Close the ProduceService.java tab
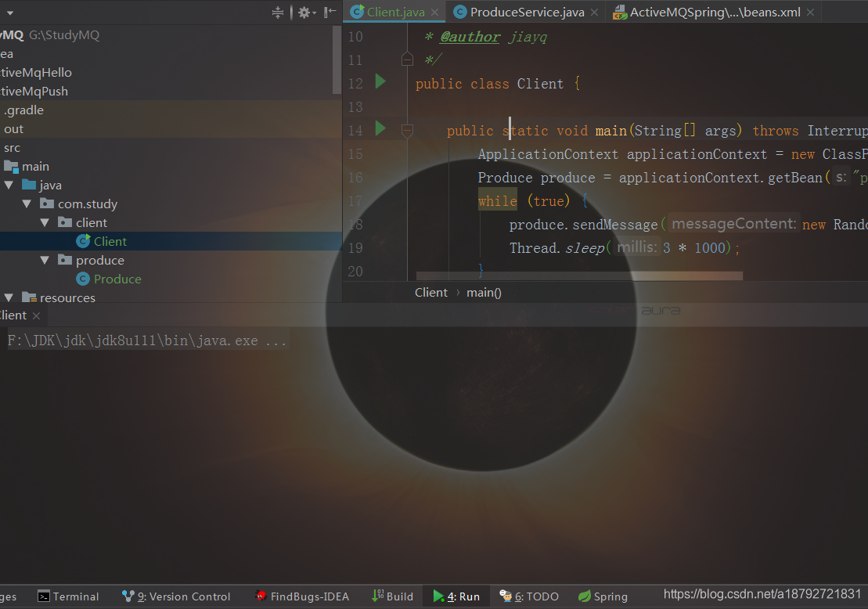Viewport: 868px width, 609px height. pyautogui.click(x=595, y=13)
